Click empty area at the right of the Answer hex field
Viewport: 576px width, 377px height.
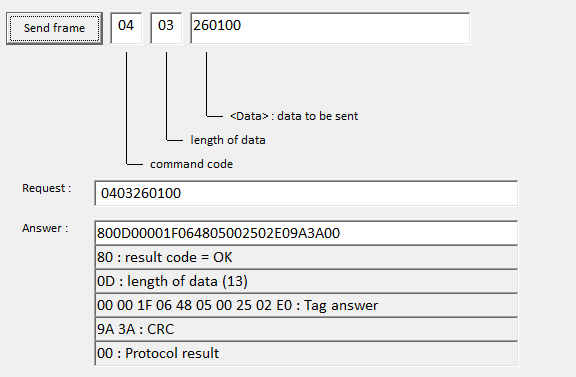click(441, 233)
